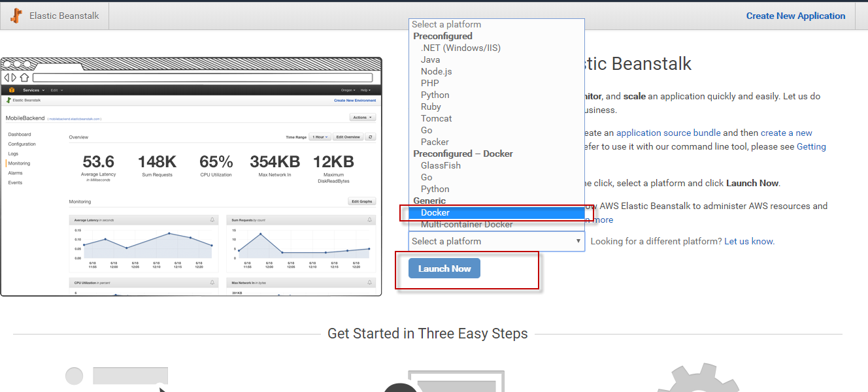Click the Getting started documentation link
868x392 pixels.
(811, 146)
